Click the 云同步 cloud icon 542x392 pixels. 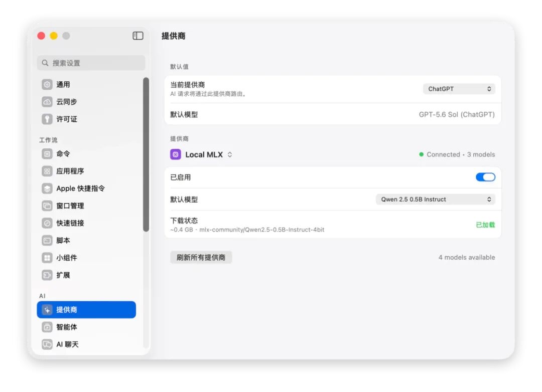(47, 102)
